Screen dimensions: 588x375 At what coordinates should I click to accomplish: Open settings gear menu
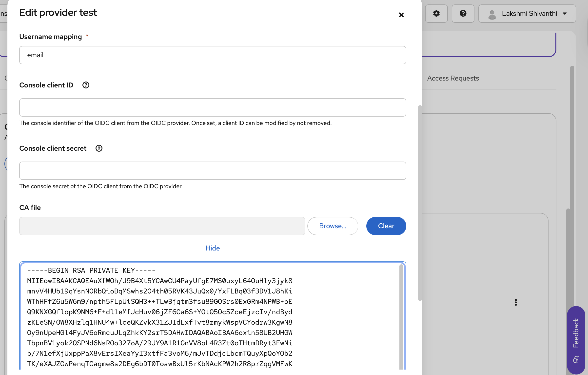tap(436, 14)
